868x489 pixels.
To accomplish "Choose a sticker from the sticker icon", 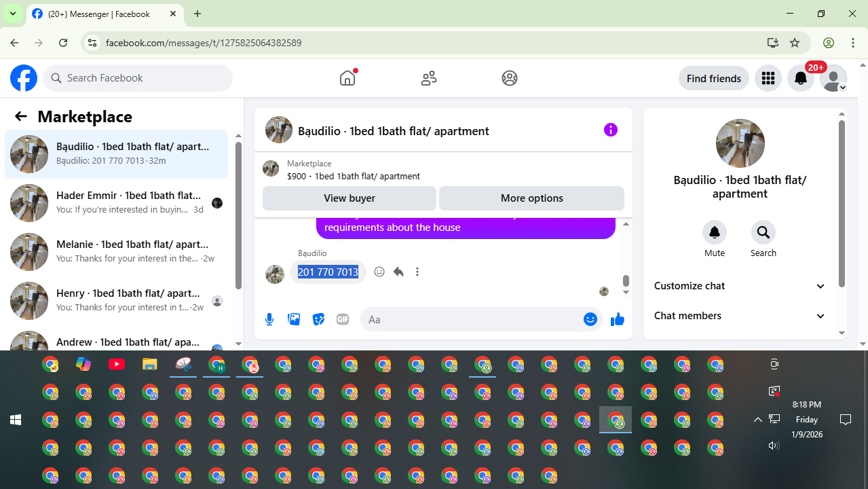I will point(318,319).
